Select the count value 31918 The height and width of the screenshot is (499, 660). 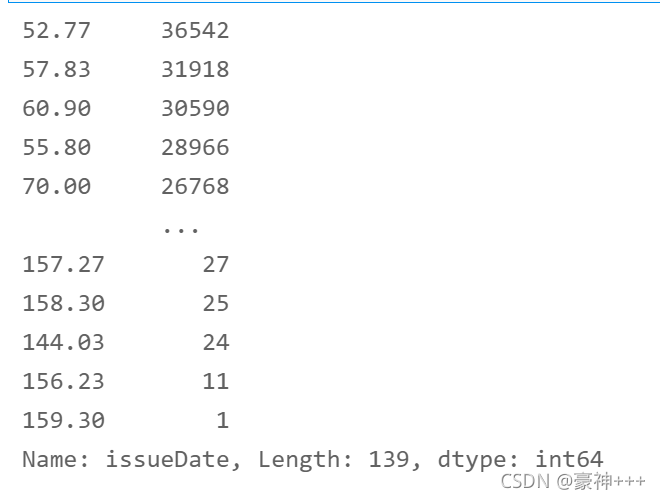coord(195,69)
